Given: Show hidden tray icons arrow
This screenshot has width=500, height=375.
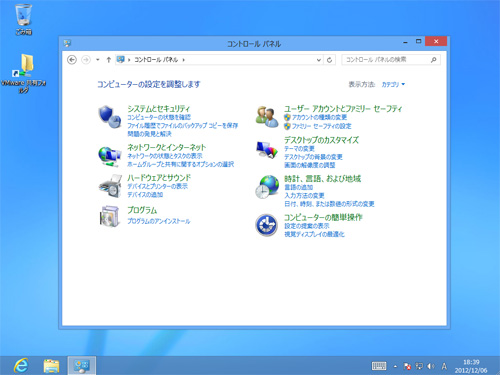Looking at the screenshot, I should click(x=395, y=366).
